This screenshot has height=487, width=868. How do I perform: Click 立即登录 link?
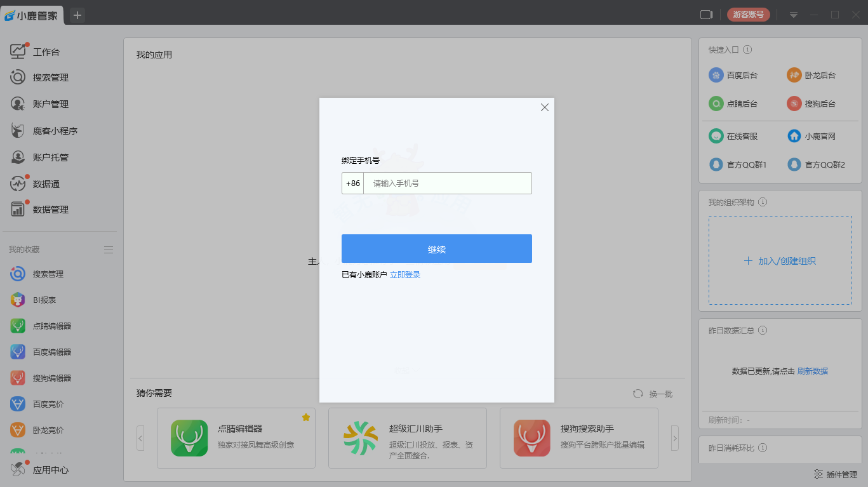click(405, 275)
